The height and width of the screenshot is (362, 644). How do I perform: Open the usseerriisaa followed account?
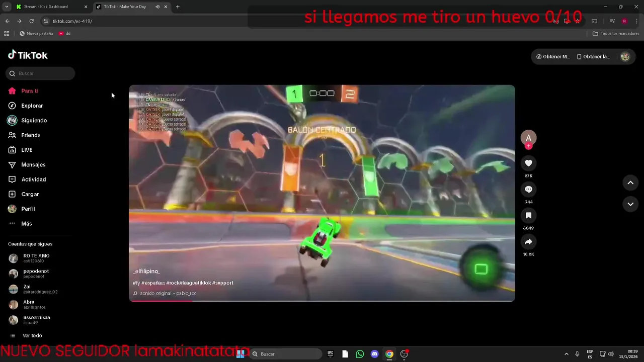click(30, 320)
